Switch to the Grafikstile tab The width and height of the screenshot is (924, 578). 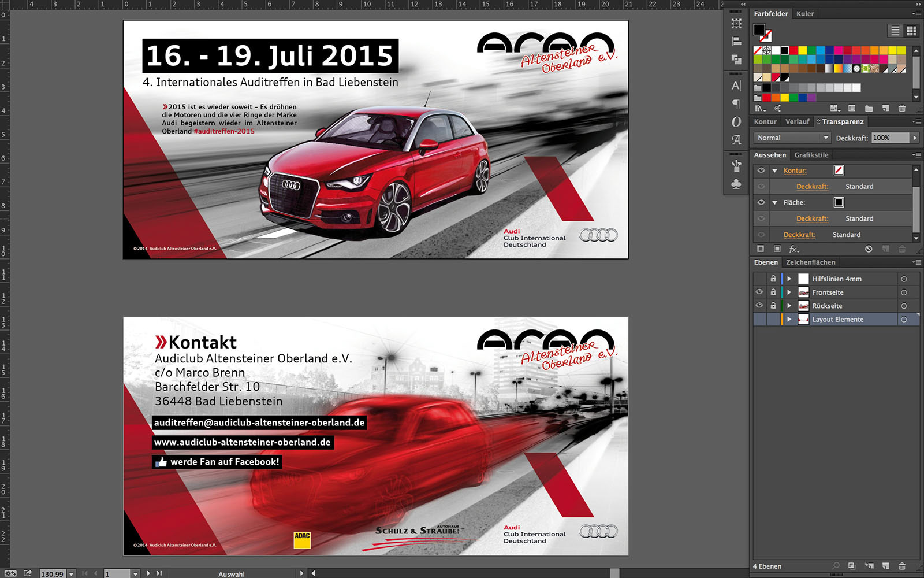[x=811, y=155]
